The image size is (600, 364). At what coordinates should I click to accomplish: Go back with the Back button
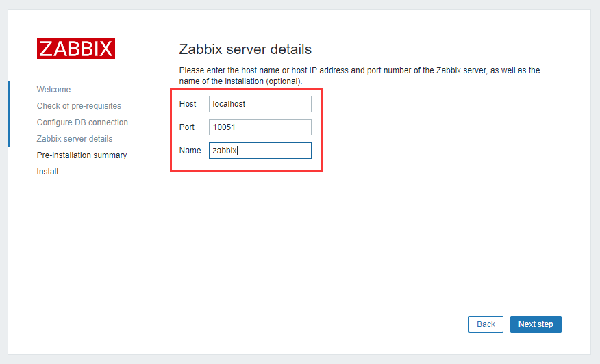[486, 324]
